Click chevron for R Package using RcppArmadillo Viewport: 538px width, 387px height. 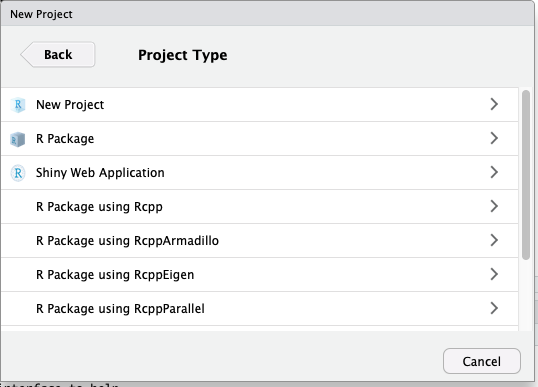tap(494, 240)
